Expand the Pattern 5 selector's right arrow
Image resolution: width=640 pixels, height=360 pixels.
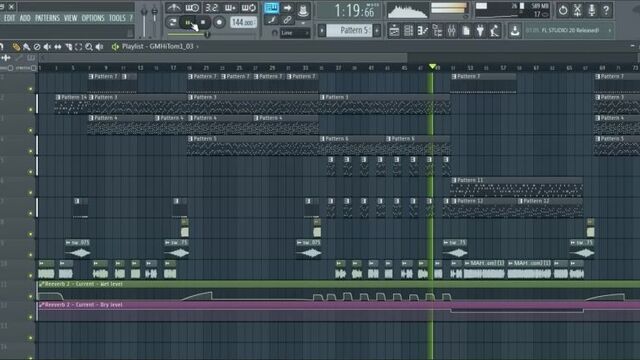(377, 31)
